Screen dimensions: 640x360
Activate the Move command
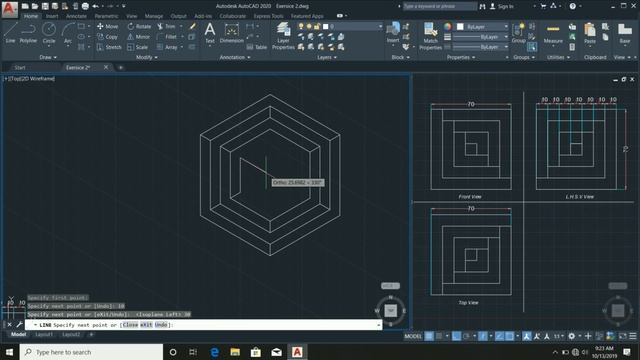point(108,26)
